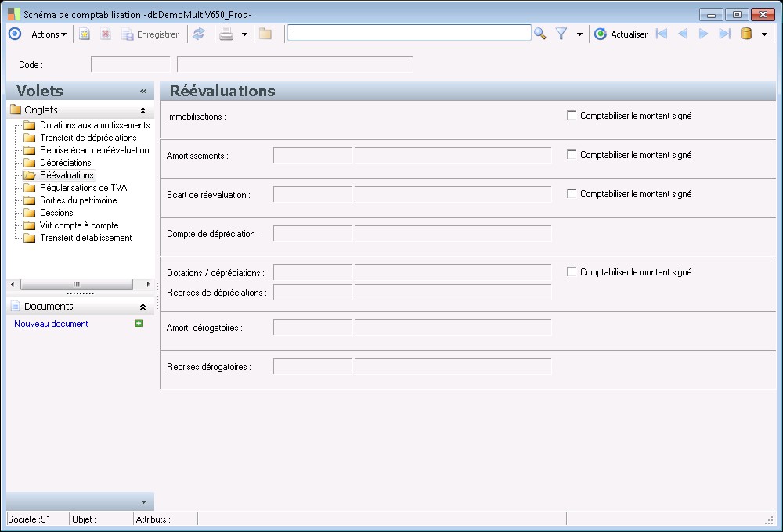
Task: Click the toolbar search text field
Action: [x=409, y=33]
